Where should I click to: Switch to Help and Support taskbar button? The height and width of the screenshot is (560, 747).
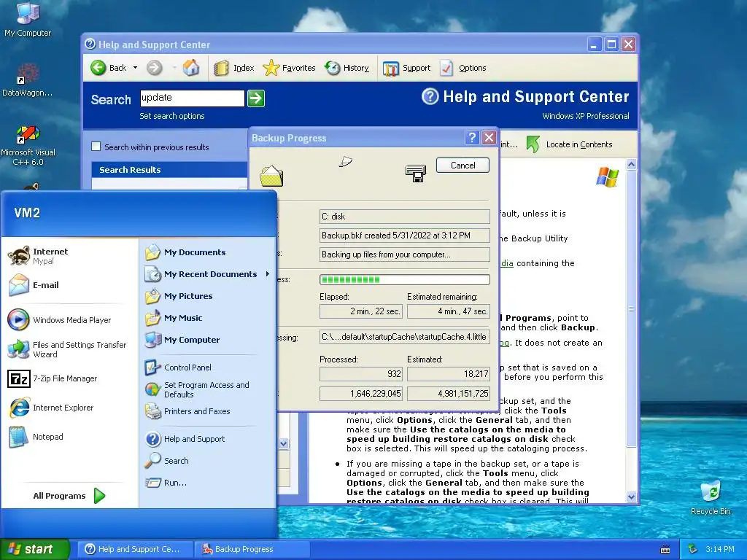point(135,549)
